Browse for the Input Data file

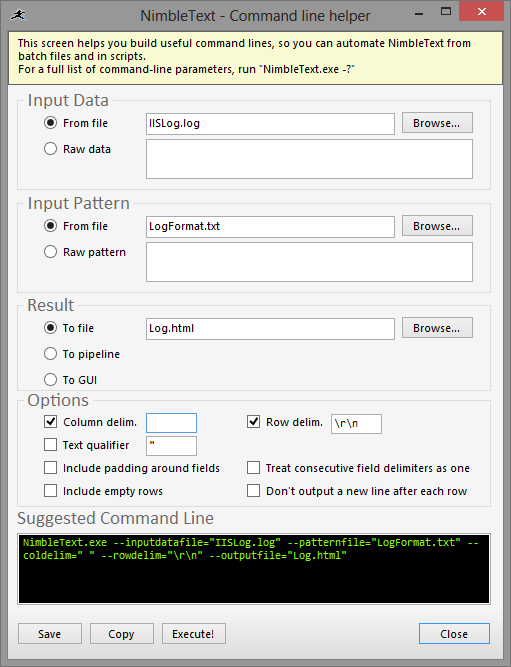[x=437, y=123]
